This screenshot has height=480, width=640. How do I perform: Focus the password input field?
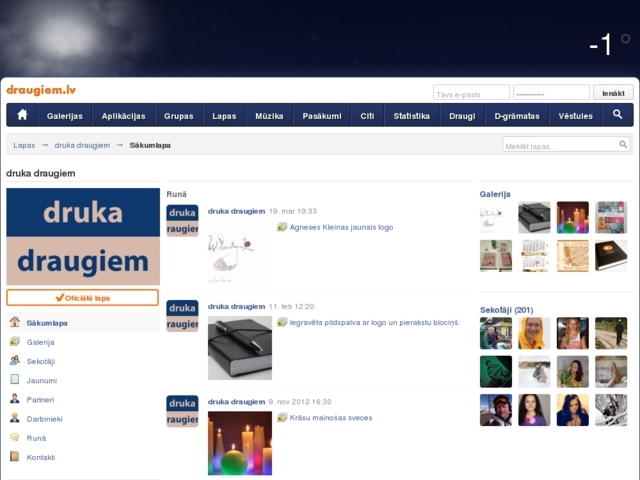(551, 93)
